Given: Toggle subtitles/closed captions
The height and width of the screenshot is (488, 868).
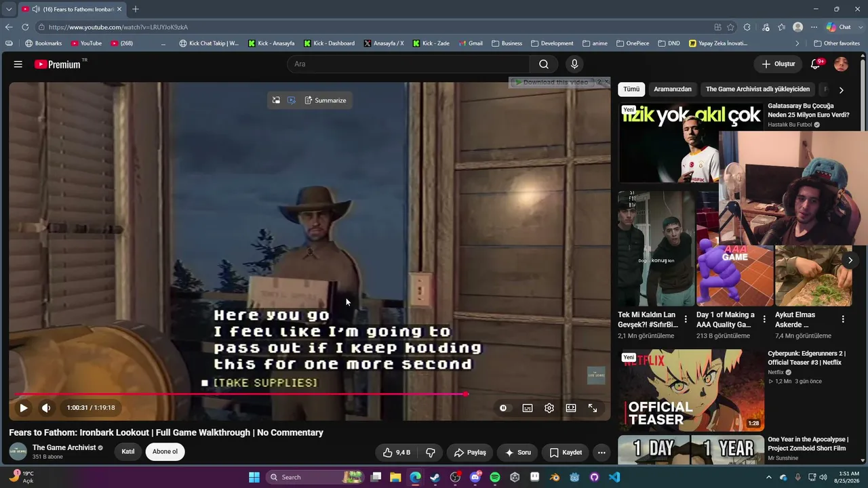Looking at the screenshot, I should [528, 408].
